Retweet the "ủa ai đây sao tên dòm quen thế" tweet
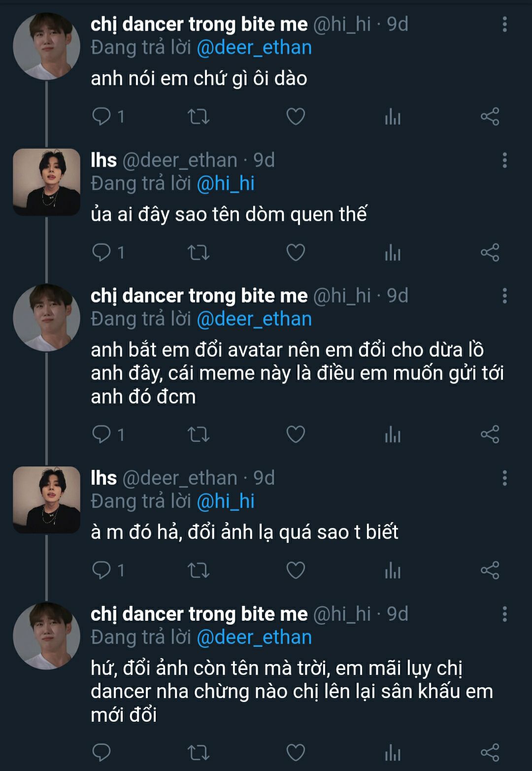Image resolution: width=532 pixels, height=771 pixels. tap(199, 253)
